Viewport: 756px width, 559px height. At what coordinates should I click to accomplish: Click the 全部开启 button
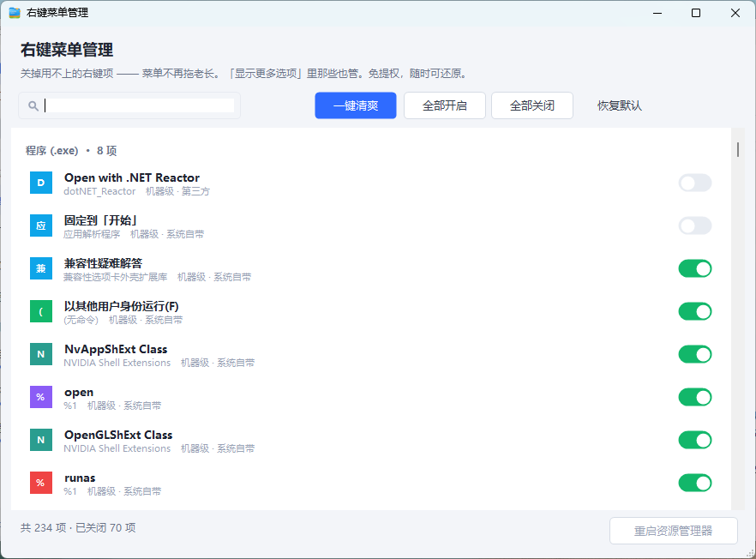pyautogui.click(x=445, y=105)
